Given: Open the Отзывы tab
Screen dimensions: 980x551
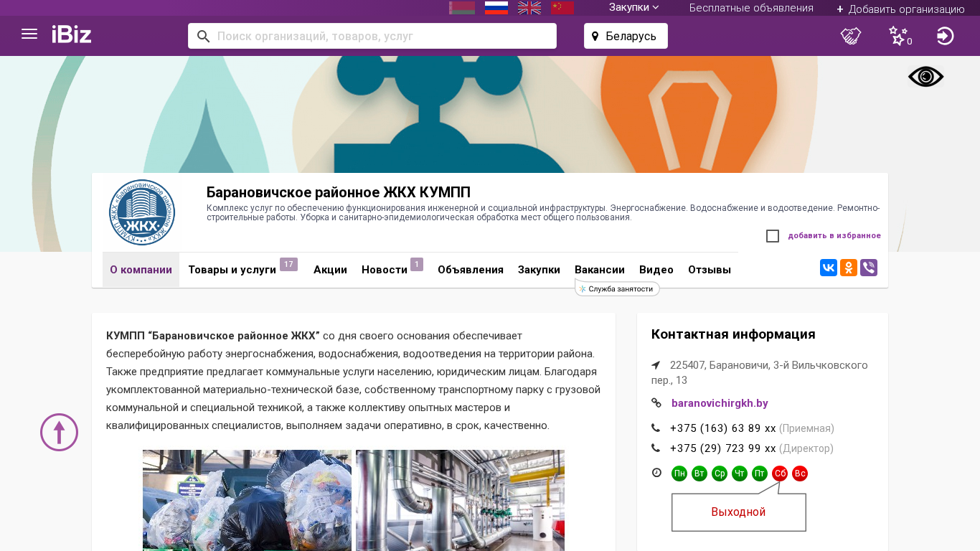Looking at the screenshot, I should point(710,270).
